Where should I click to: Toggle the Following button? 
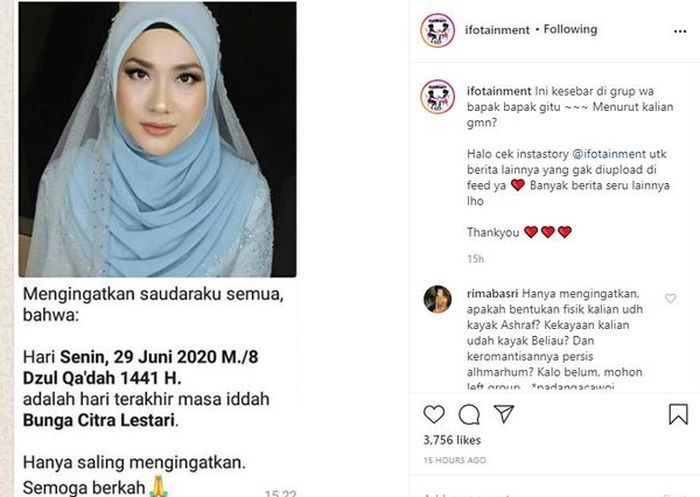click(570, 29)
